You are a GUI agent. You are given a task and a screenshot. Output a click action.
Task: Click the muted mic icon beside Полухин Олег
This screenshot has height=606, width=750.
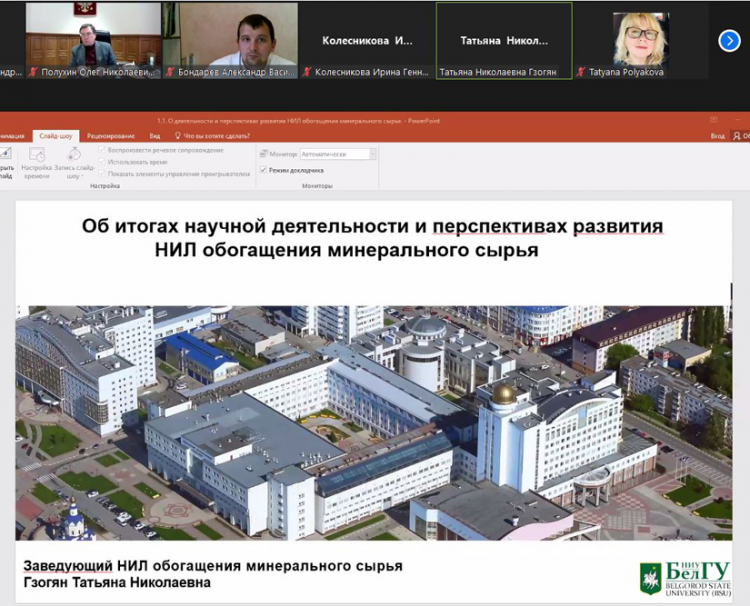coord(33,72)
